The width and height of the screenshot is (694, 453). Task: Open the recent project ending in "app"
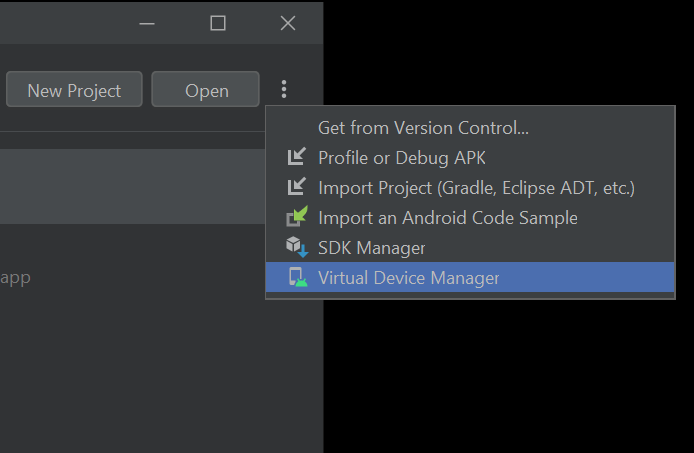16,277
